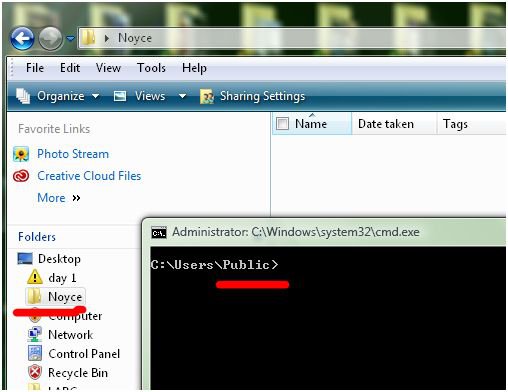This screenshot has height=392, width=508.
Task: Open the Help menu
Action: click(x=194, y=68)
